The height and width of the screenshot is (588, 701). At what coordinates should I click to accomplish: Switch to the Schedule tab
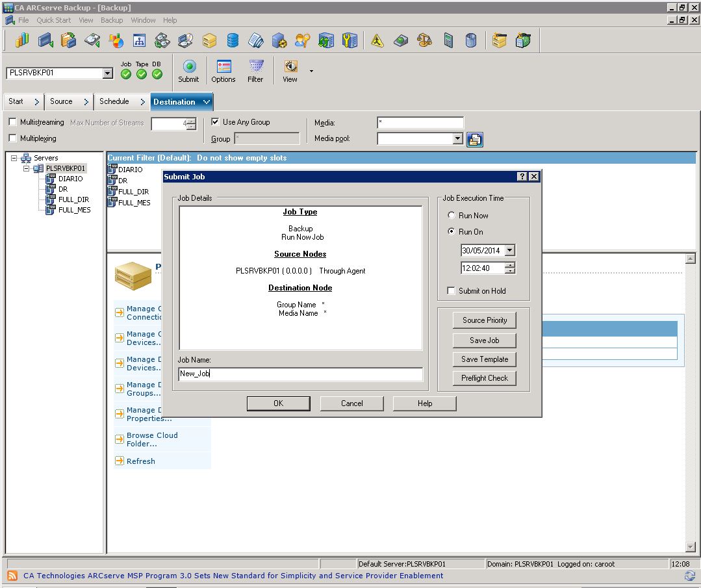(x=114, y=101)
